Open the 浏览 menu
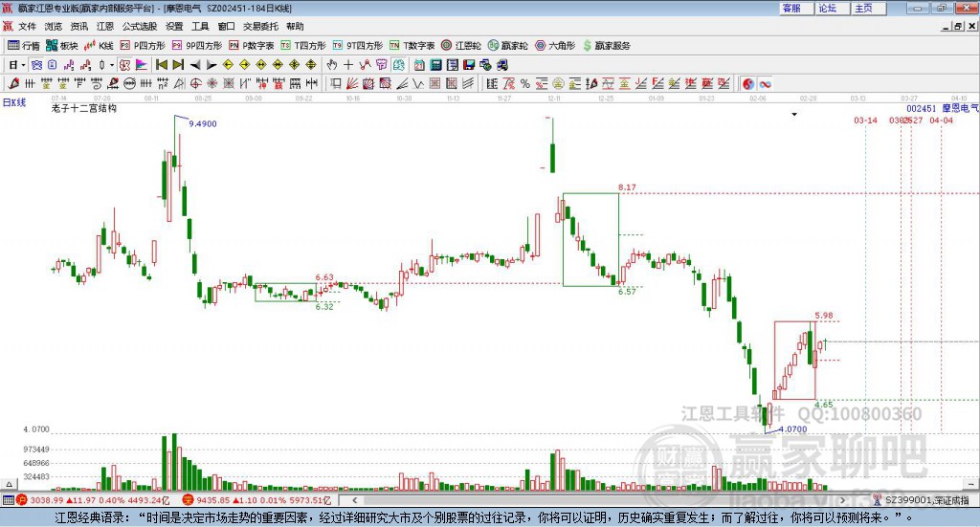 coord(54,26)
